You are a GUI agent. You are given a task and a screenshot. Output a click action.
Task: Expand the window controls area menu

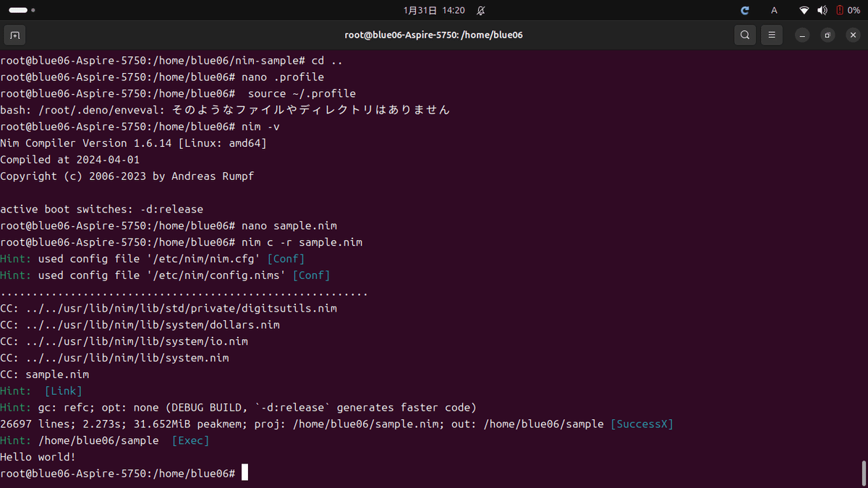click(x=827, y=35)
